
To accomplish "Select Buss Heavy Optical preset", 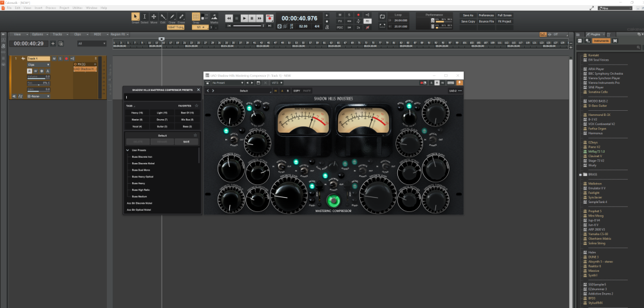I will point(142,177).
